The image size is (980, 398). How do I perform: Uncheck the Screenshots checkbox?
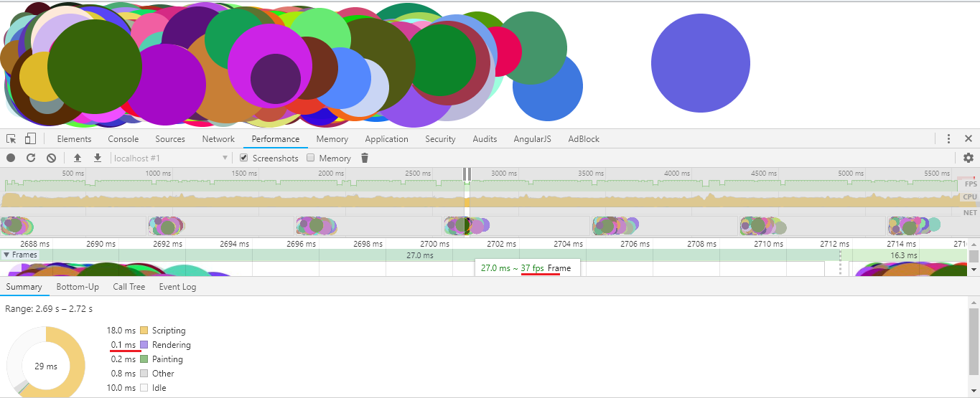[244, 158]
